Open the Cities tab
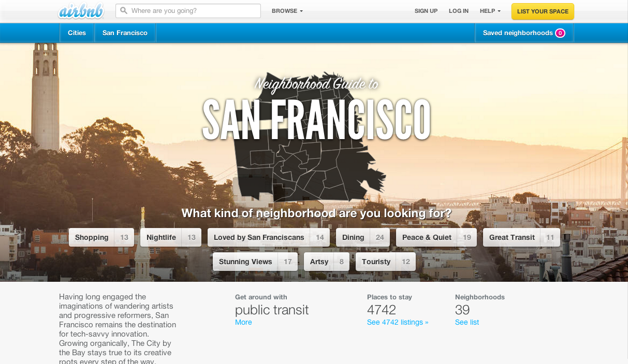628x364 pixels. pyautogui.click(x=77, y=33)
